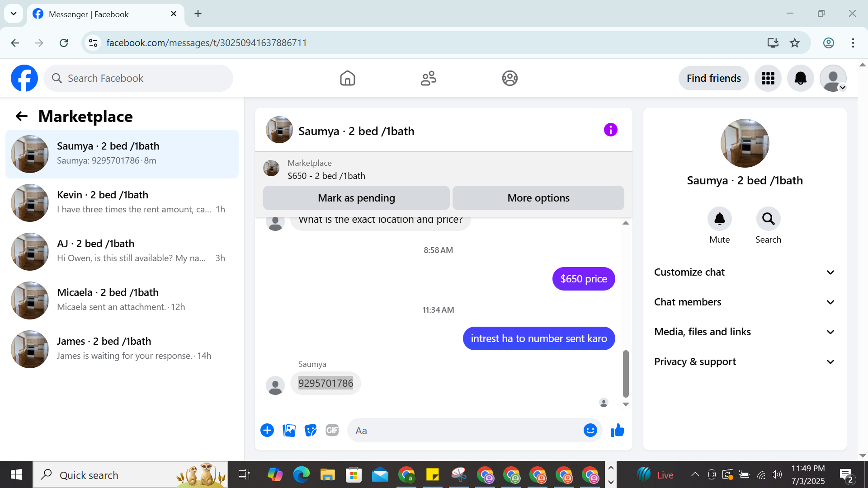Open the Facebook menu grid icon
Viewport: 868px width, 488px height.
pos(768,78)
